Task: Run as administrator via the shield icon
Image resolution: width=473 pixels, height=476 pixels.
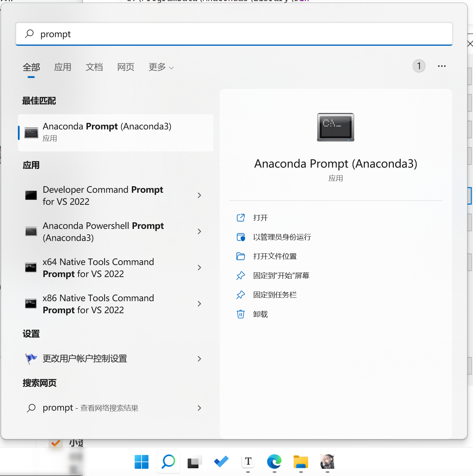Action: pyautogui.click(x=241, y=237)
